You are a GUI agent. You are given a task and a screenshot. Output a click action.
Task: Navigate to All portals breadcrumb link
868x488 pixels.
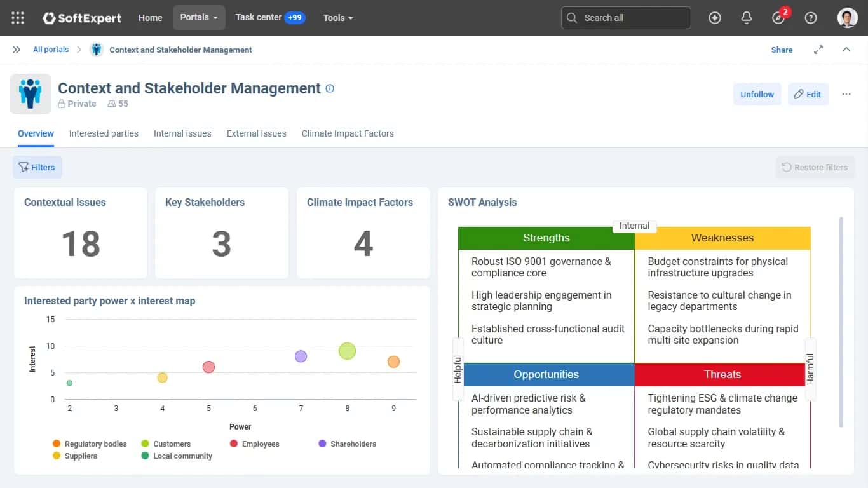(51, 50)
